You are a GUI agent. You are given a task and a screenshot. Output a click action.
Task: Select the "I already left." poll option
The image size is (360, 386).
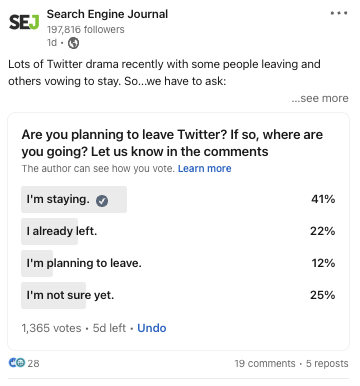178,231
